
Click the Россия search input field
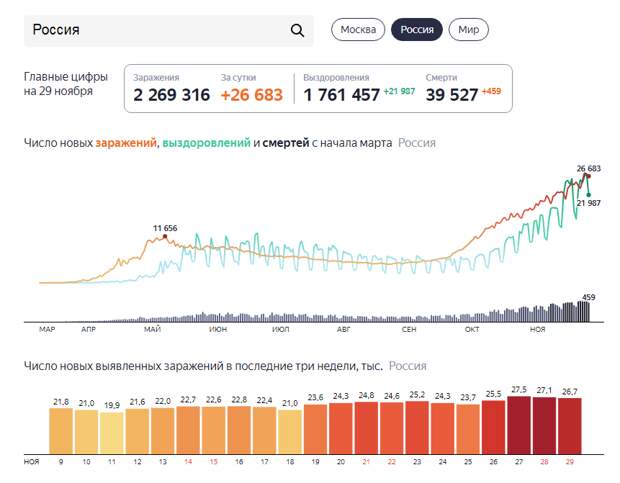pos(168,30)
